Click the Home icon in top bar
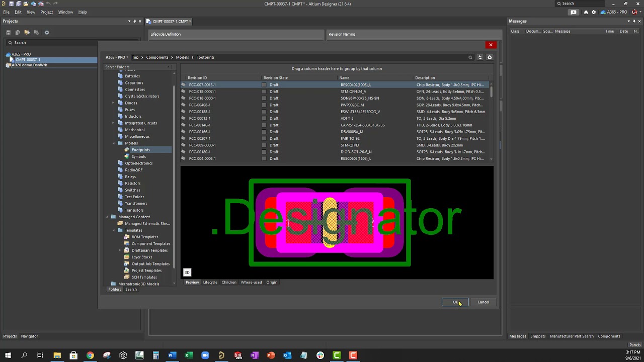 click(x=586, y=12)
